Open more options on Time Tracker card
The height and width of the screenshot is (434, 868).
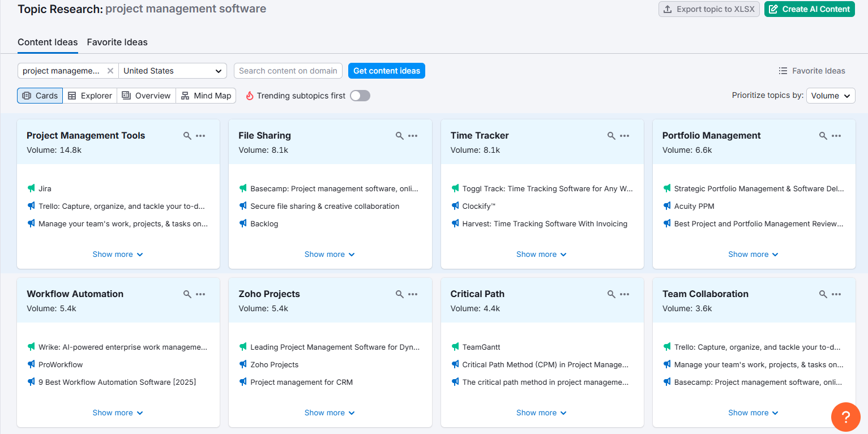(x=625, y=136)
